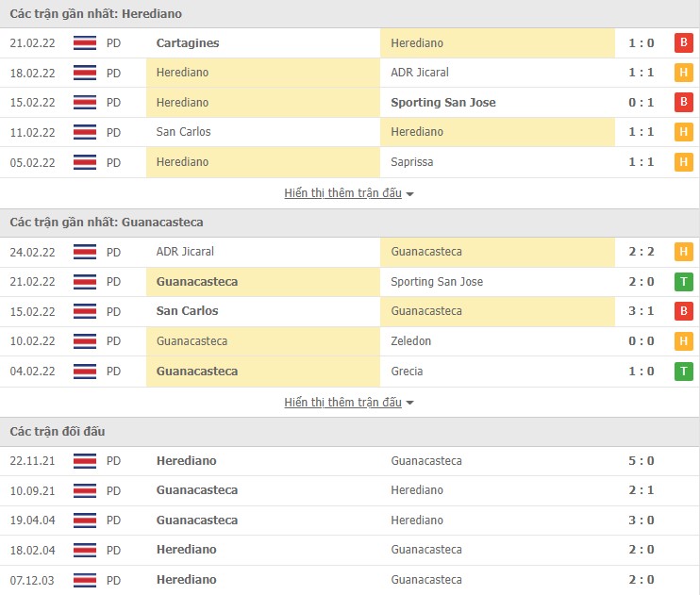Select the PD league label on the 10.09.21 row
This screenshot has height=595, width=700.
[x=113, y=490]
